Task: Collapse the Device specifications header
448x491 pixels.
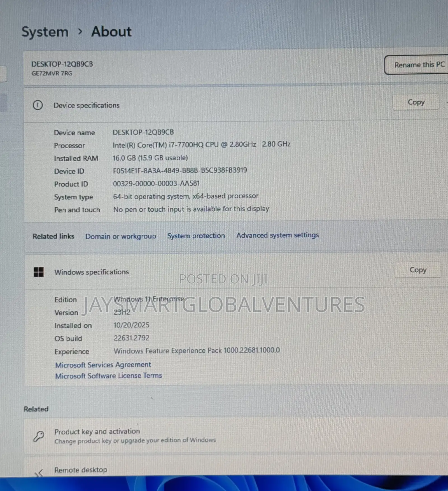Action: pos(236,105)
